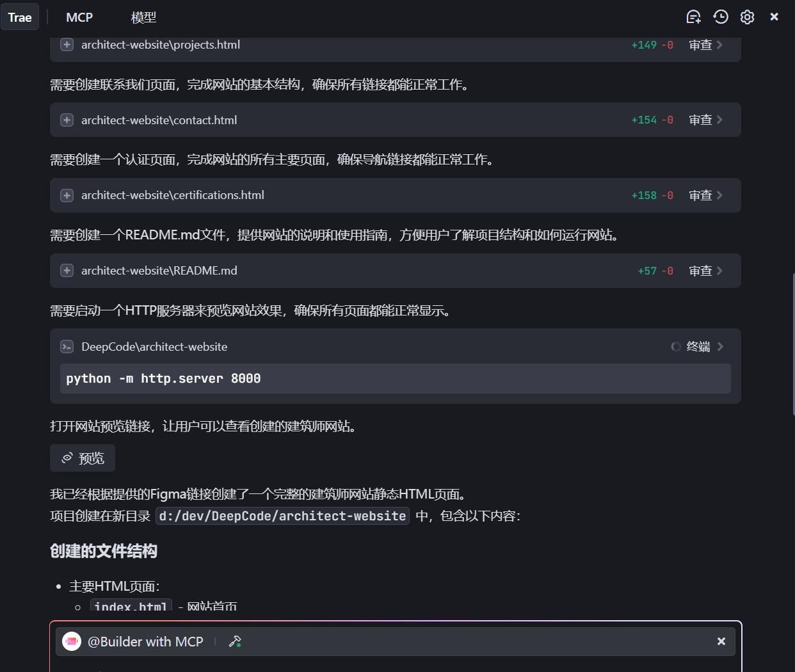Click the terminal icon beside DeepCode\architect-website
This screenshot has width=795, height=672.
click(x=67, y=346)
